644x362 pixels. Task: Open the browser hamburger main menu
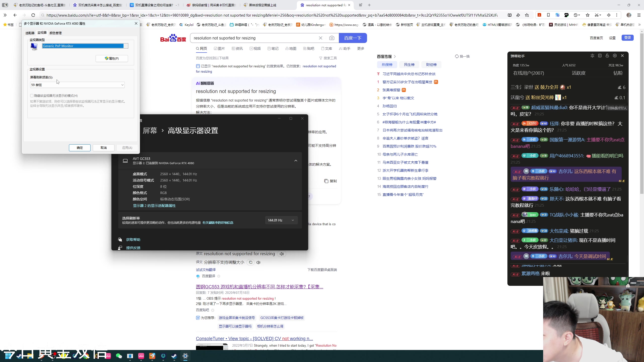pos(639,15)
